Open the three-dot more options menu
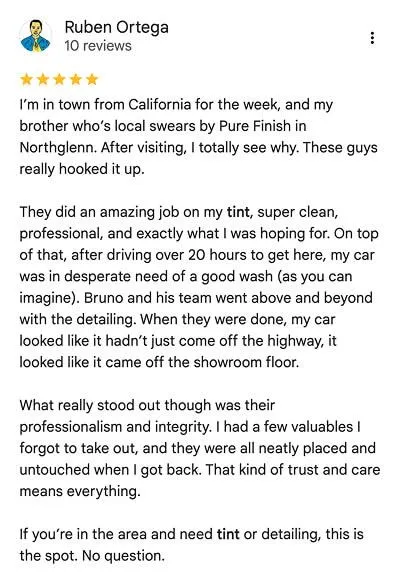Screen dimensions: 400x581 (x=372, y=38)
